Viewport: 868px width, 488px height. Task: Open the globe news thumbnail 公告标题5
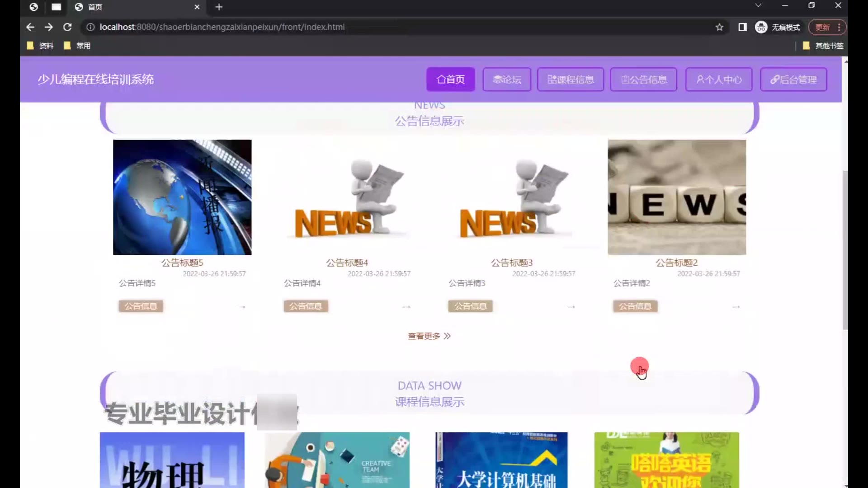[x=182, y=197]
